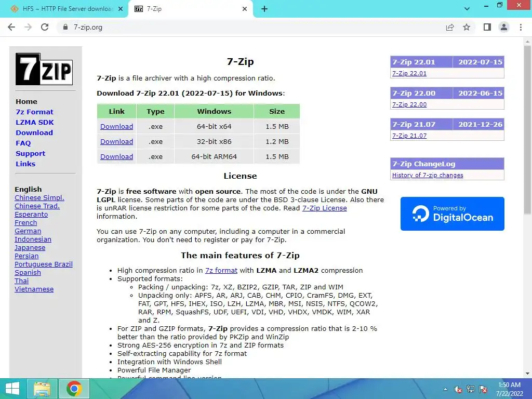Screen dimensions: 532x399
Task: Open the FAQ sidebar link
Action: point(23,143)
